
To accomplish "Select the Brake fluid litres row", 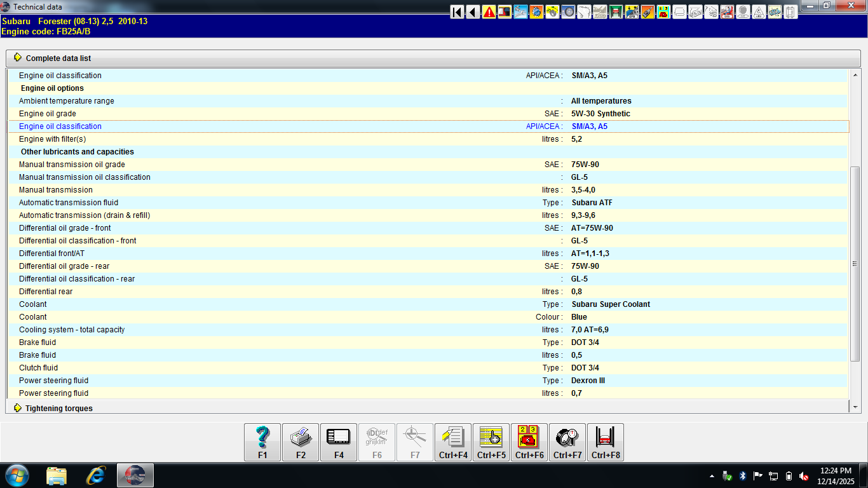I will (x=428, y=355).
